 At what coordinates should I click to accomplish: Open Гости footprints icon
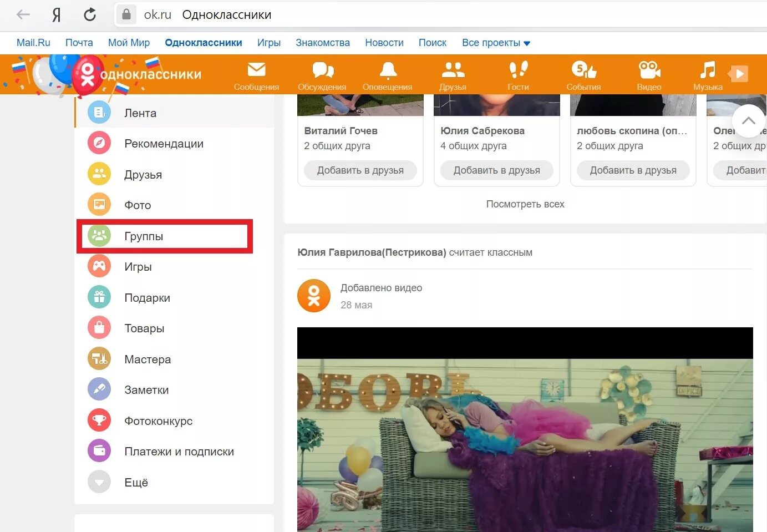coord(518,70)
